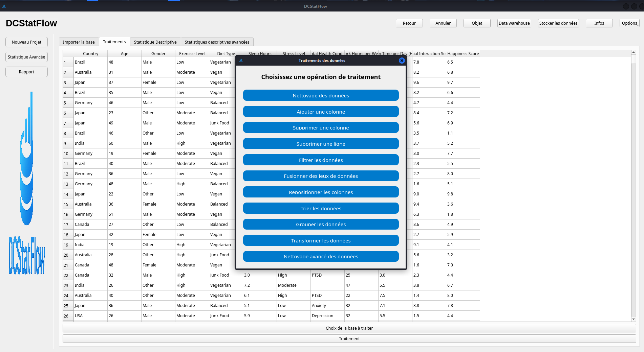Choose Ajouter une colonne operation

pos(321,112)
